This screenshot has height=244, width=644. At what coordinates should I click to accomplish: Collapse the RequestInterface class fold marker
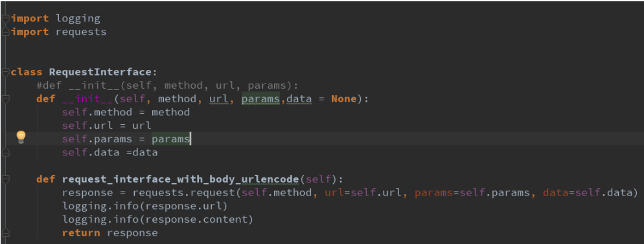click(5, 72)
